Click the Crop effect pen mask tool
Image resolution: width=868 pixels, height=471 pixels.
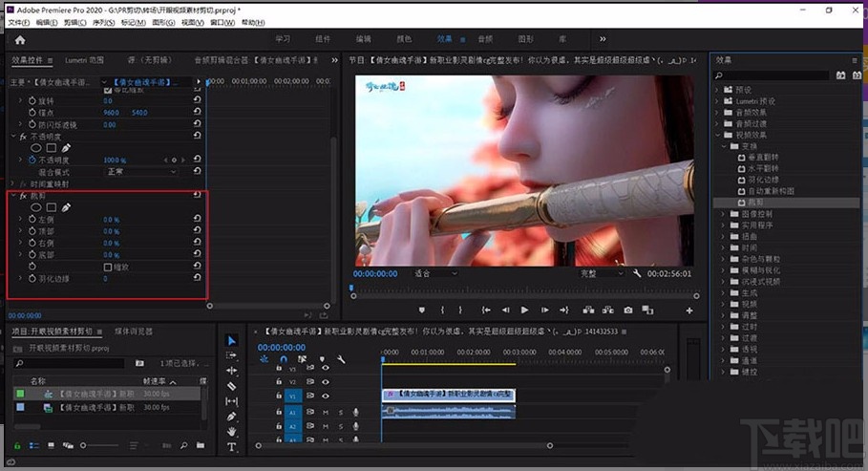[x=66, y=207]
